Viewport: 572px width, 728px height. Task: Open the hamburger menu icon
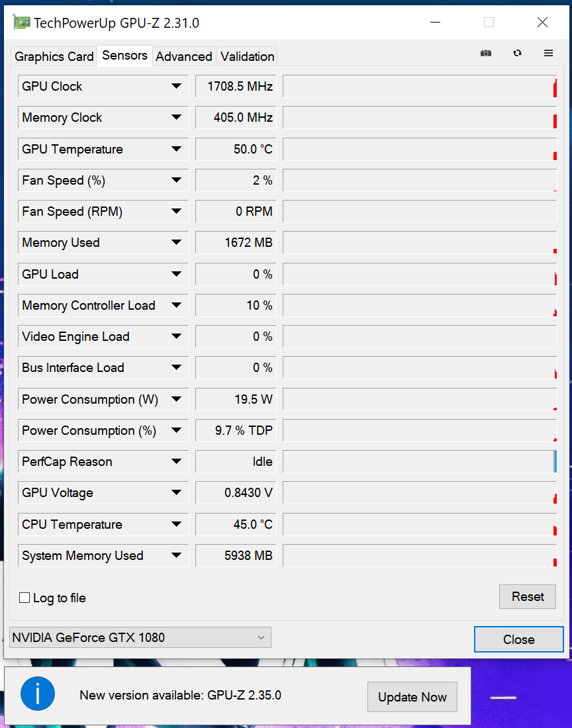tap(548, 54)
